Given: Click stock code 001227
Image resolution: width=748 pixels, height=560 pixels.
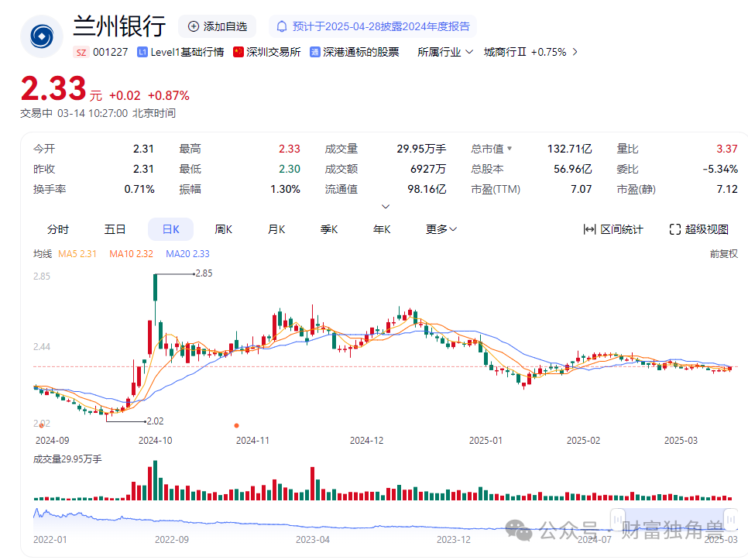Looking at the screenshot, I should (110, 52).
